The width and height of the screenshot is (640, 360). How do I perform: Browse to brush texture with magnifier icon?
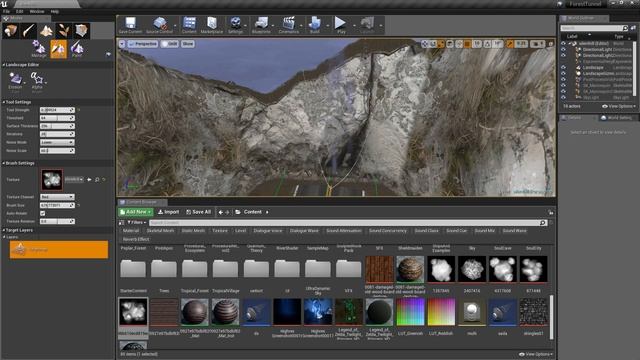(x=97, y=180)
